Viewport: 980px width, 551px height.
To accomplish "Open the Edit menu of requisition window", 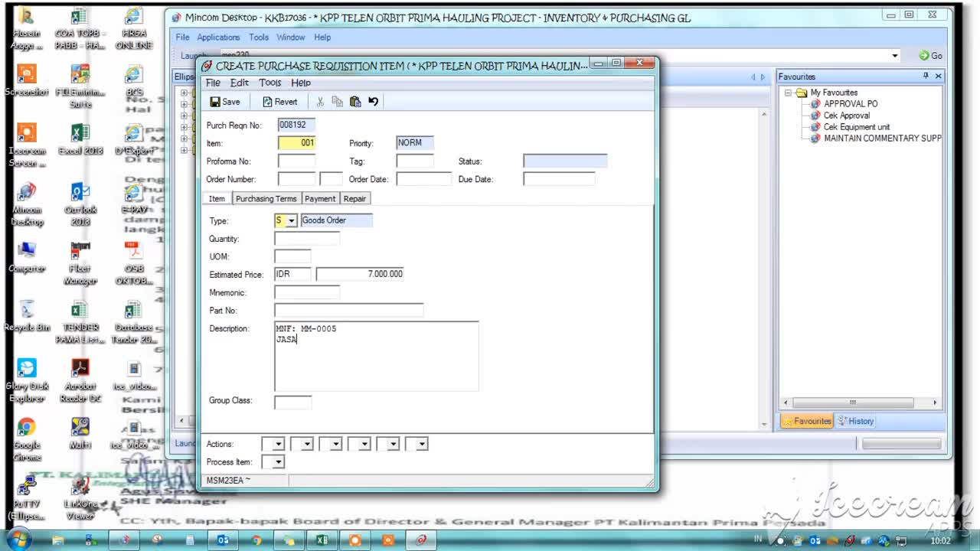I will tap(240, 83).
